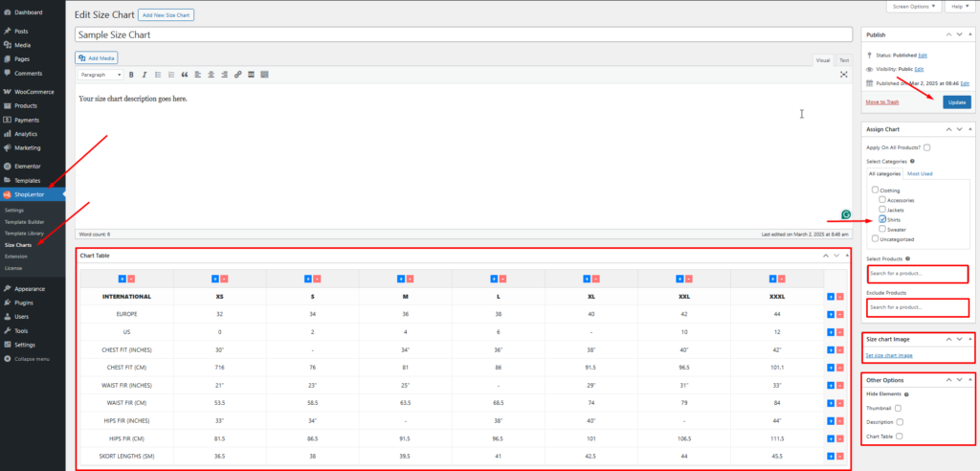Switch to the Most Used categories tab
This screenshot has height=471, width=980.
[x=920, y=173]
